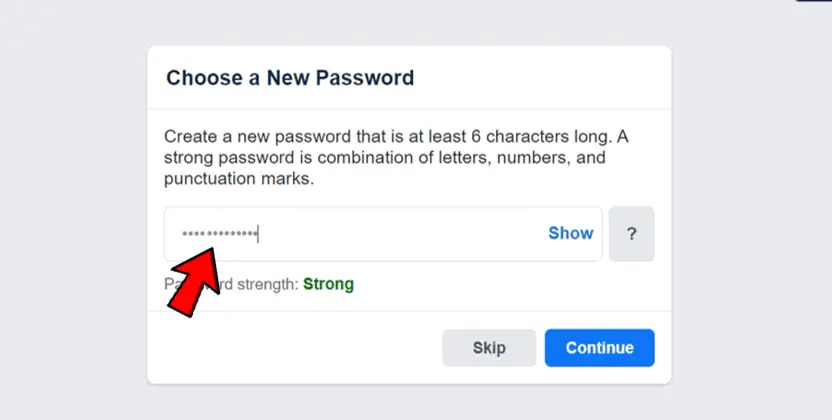Click the 'Choose a New Password' heading

pos(290,78)
